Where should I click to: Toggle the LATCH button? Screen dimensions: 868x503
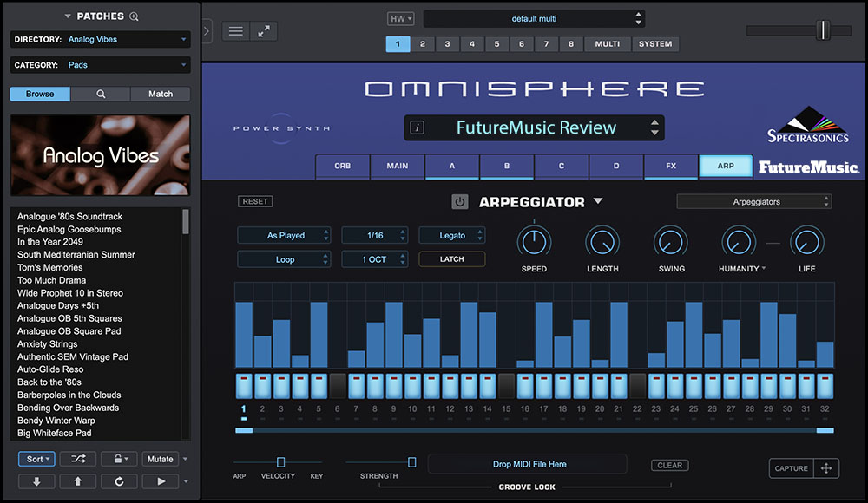click(x=451, y=259)
